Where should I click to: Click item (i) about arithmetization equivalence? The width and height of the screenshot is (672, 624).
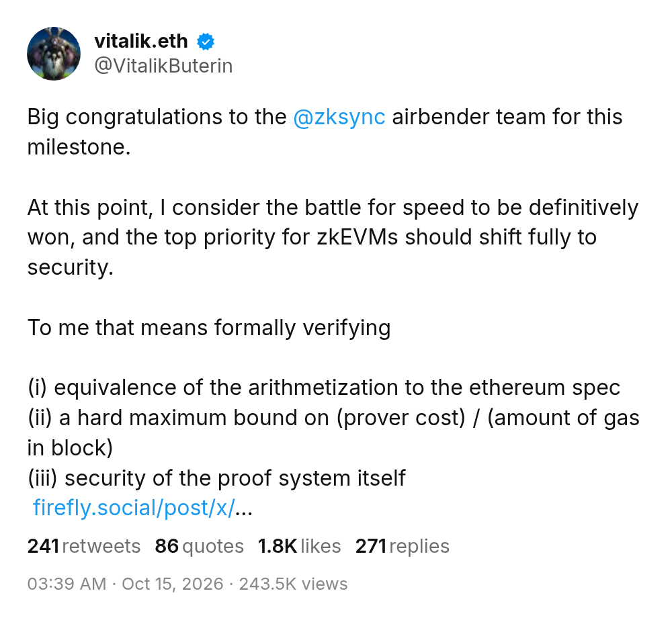click(324, 388)
